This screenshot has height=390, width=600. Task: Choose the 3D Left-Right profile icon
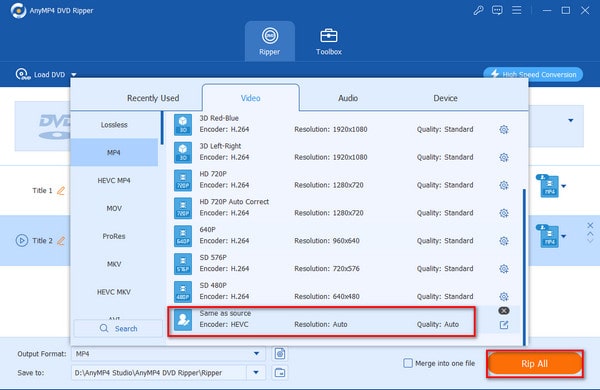183,152
